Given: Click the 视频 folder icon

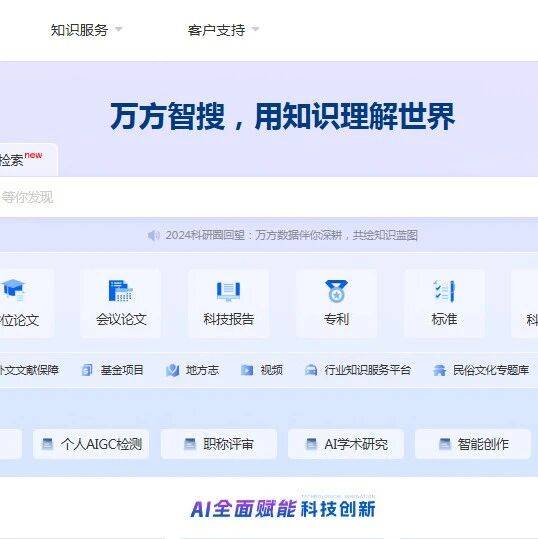Looking at the screenshot, I should [x=247, y=370].
